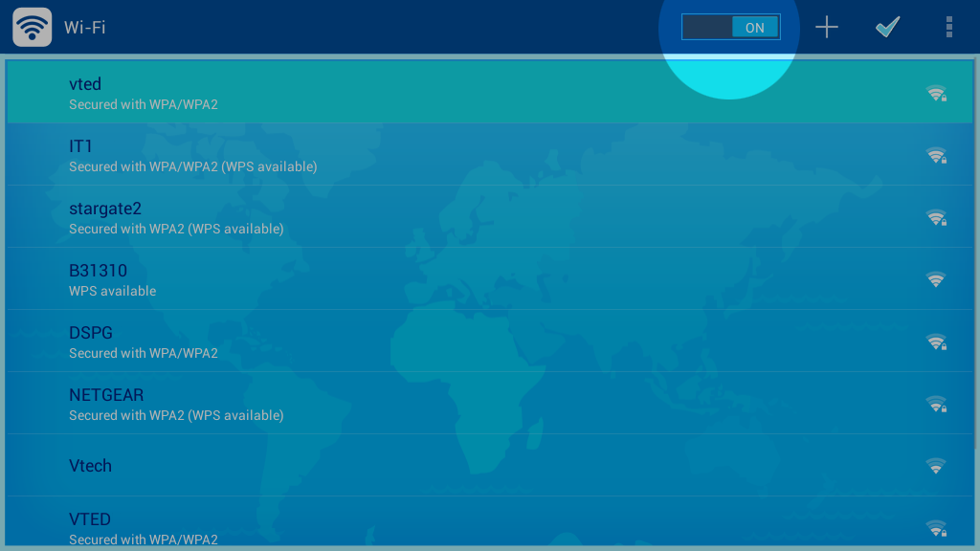980x551 pixels.
Task: Select the B31310 network
Action: coord(490,278)
